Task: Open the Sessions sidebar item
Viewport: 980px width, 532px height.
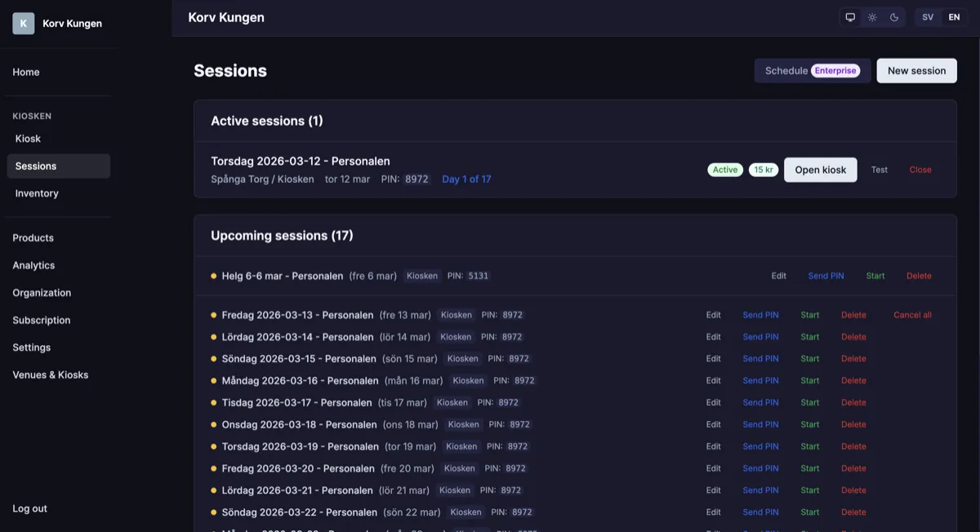Action: click(x=58, y=166)
